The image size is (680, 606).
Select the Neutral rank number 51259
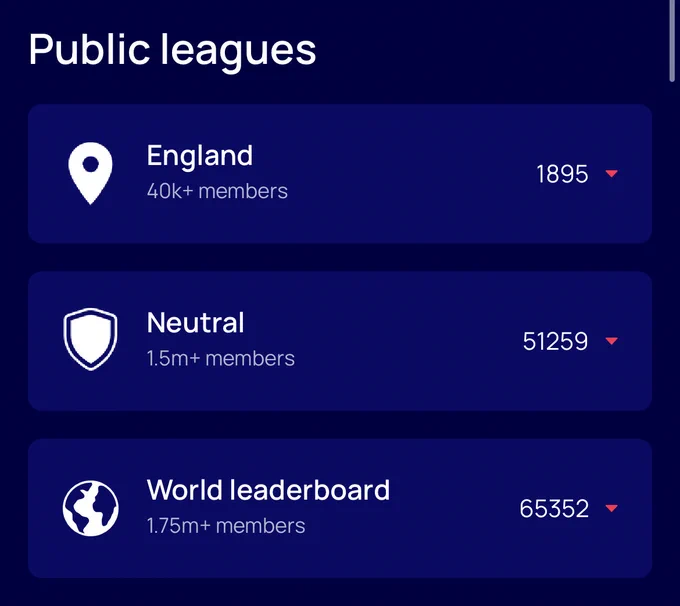click(556, 341)
